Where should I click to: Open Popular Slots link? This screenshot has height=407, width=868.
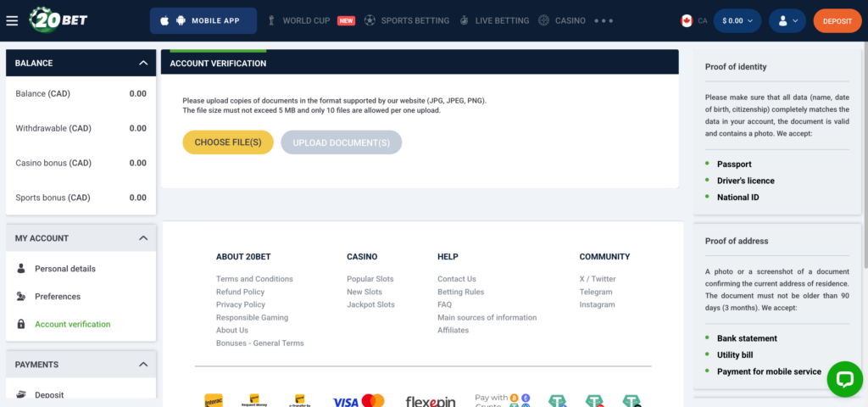(x=370, y=278)
